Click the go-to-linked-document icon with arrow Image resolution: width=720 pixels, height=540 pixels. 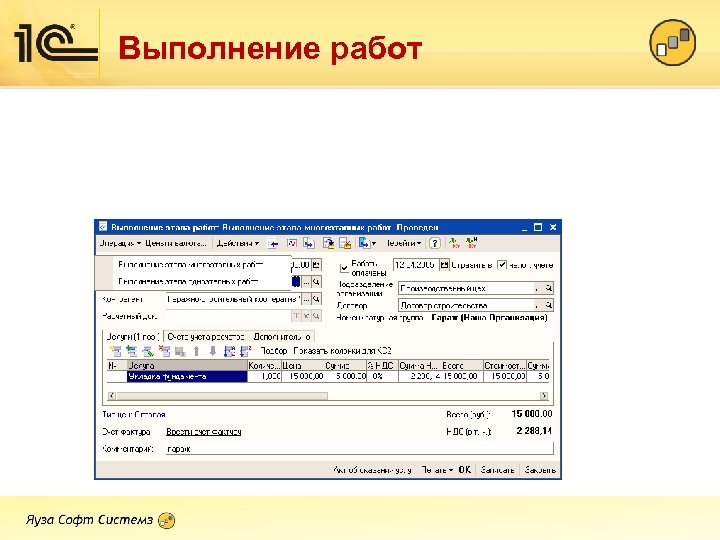pyautogui.click(x=309, y=243)
